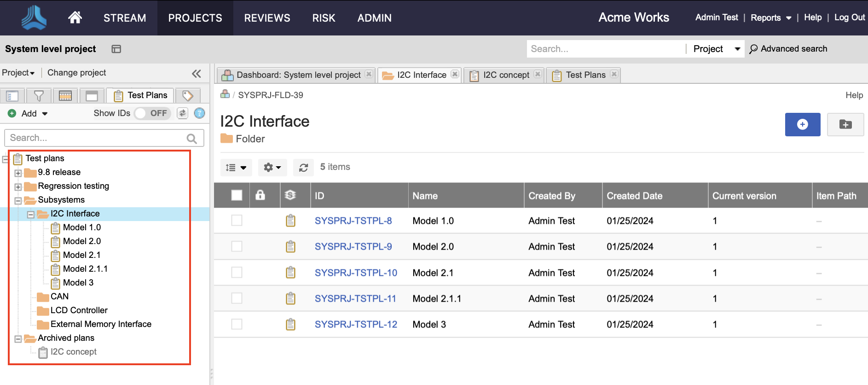Open the SYSPRJ-TSTPL-10 link
The height and width of the screenshot is (385, 868).
(x=356, y=273)
